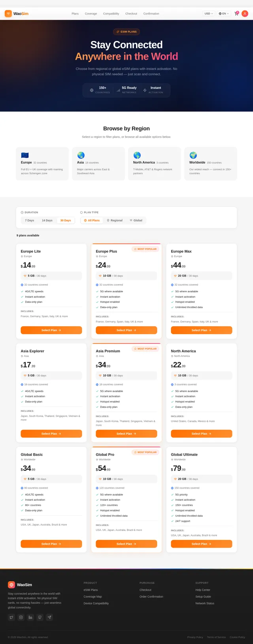Click the Most Popular badge on Global Pro
The image size is (253, 644).
click(145, 452)
